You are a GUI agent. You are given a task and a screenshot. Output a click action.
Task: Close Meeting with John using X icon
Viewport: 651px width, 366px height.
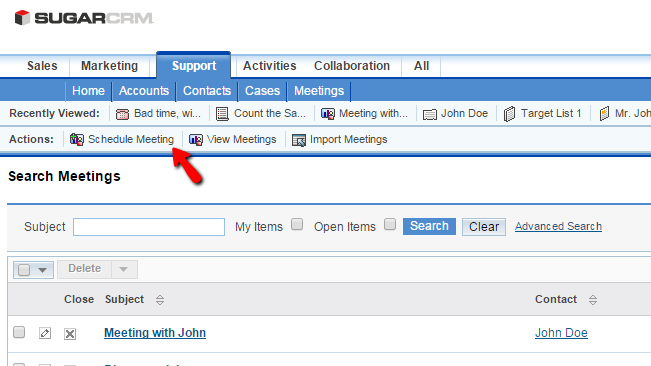coord(70,334)
